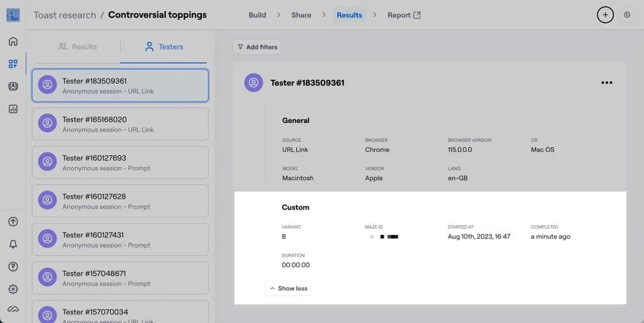Image resolution: width=644 pixels, height=323 pixels.
Task: Open the help circle icon in sidebar
Action: 13,267
